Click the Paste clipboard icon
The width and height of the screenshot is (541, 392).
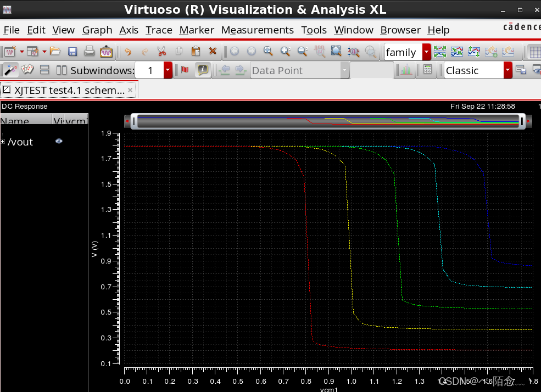(x=196, y=52)
